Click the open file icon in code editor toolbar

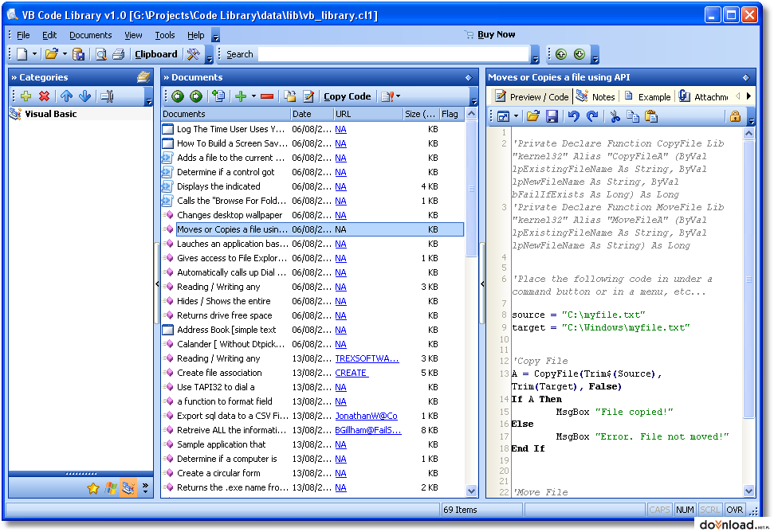[533, 116]
